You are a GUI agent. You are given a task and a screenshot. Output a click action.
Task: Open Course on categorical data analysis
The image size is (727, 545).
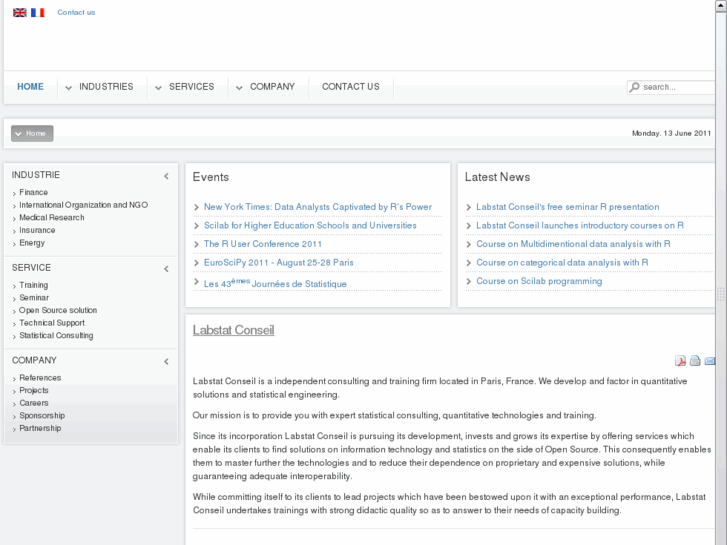coord(562,263)
